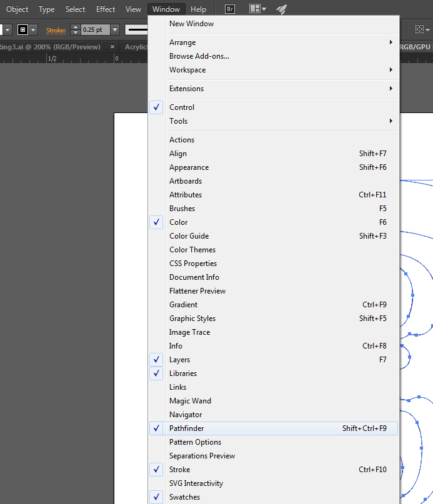Click the isolate selected object icon

tap(419, 29)
